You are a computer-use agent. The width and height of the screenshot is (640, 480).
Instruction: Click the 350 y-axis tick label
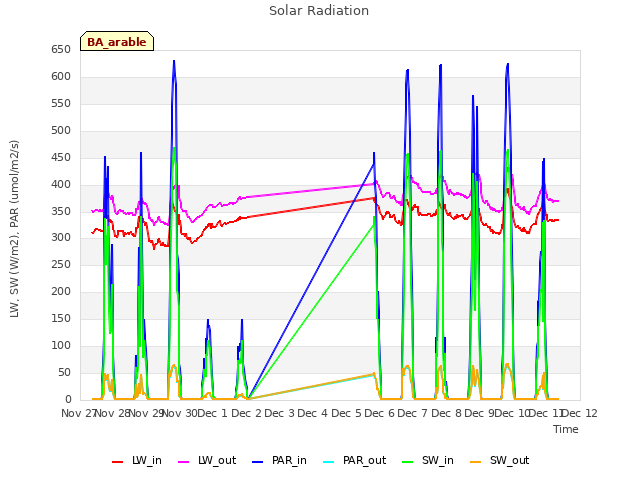coord(61,211)
